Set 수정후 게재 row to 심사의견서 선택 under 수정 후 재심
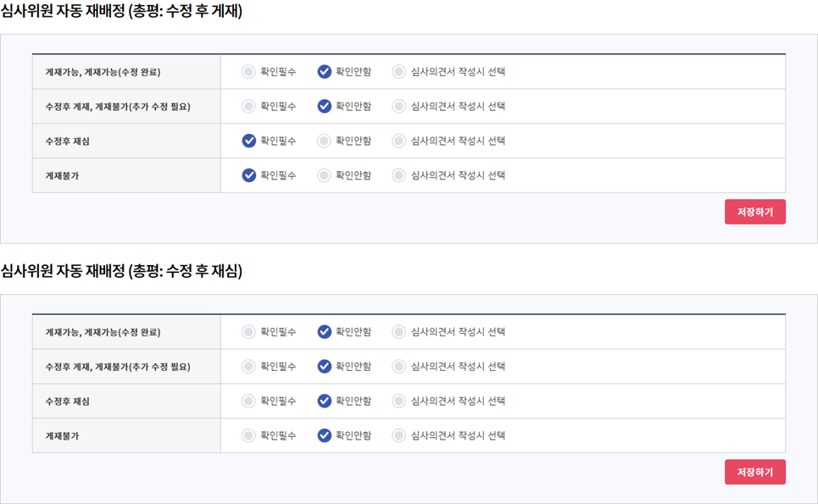Screen dimensions: 818x504 click(x=398, y=367)
